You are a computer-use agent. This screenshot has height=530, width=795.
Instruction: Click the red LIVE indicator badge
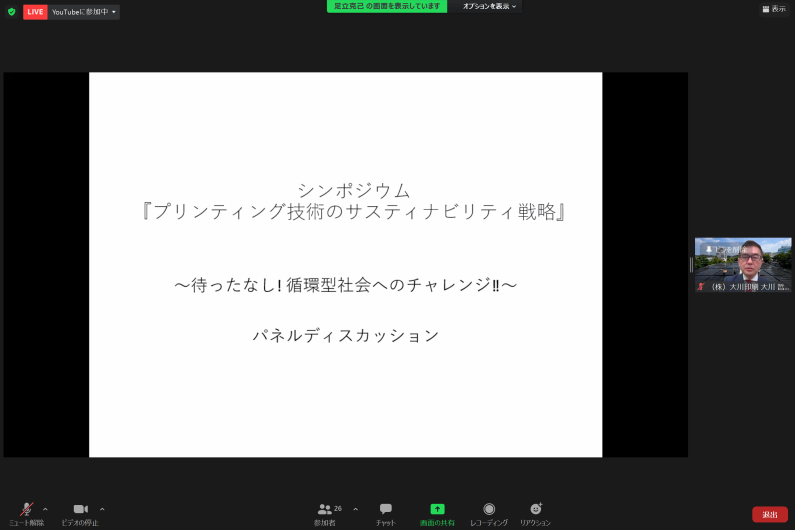35,12
